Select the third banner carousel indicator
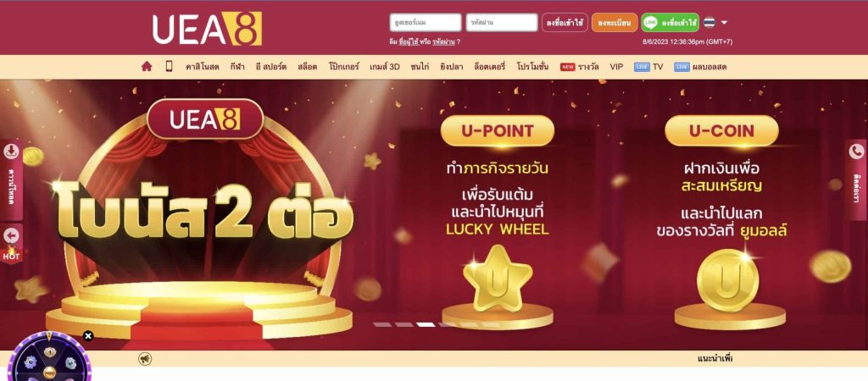This screenshot has height=381, width=868. pos(426,324)
